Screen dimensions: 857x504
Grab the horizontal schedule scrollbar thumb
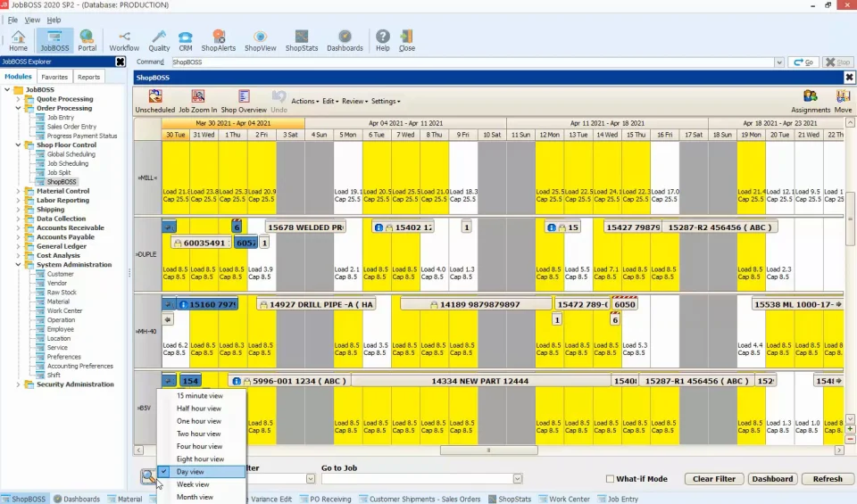[488, 450]
